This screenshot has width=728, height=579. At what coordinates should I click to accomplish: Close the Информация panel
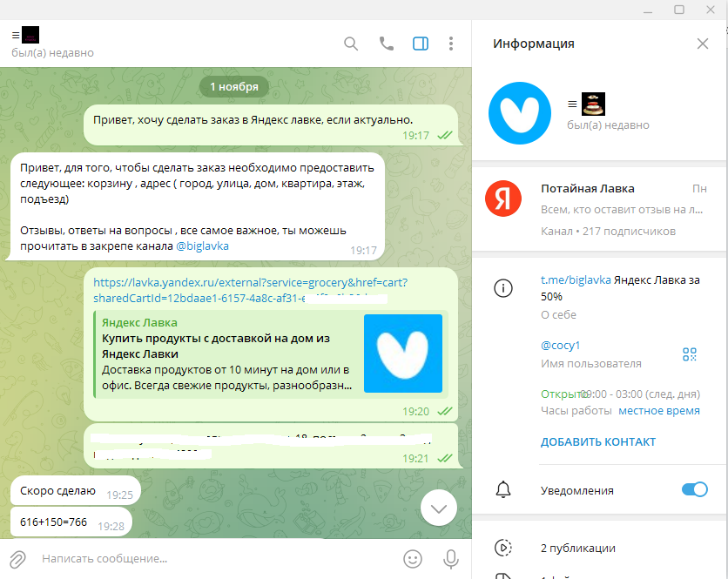(703, 44)
